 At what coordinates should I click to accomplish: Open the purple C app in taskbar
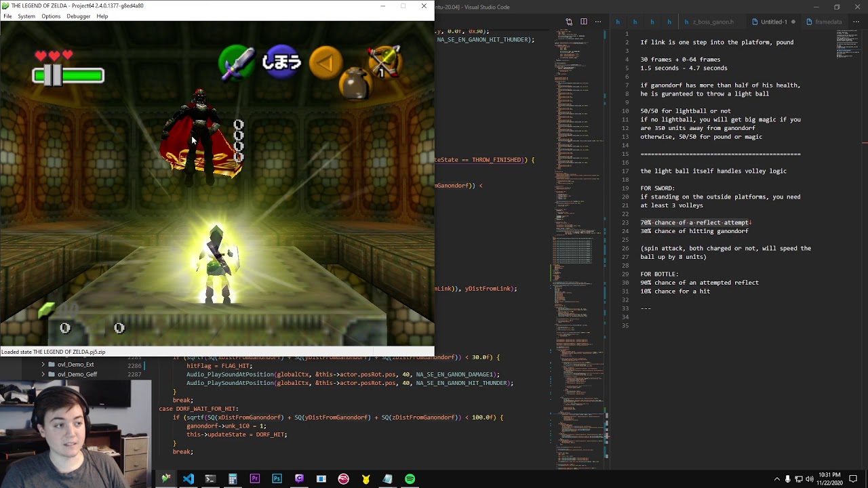pyautogui.click(x=299, y=479)
